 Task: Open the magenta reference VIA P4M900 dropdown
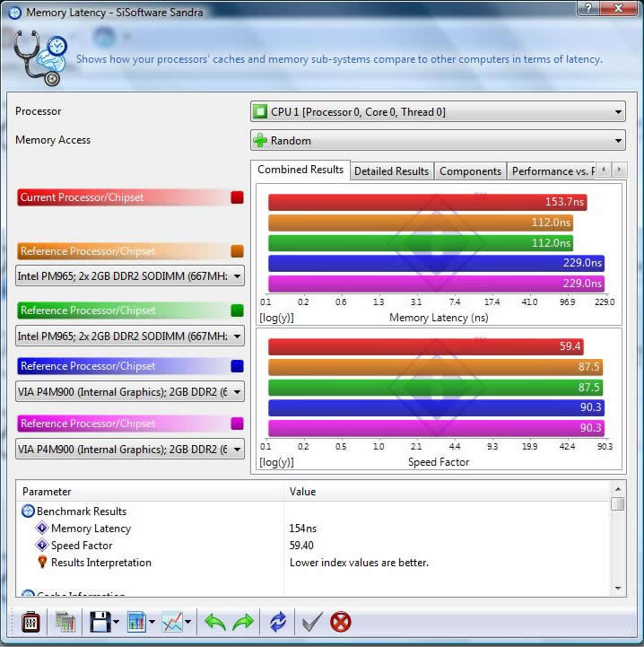coord(130,449)
